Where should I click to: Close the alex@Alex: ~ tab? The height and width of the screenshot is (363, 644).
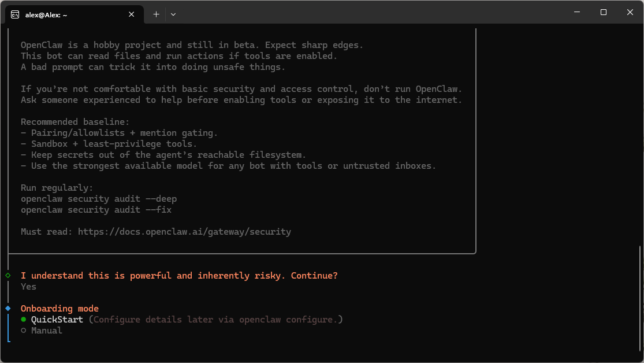tap(132, 14)
